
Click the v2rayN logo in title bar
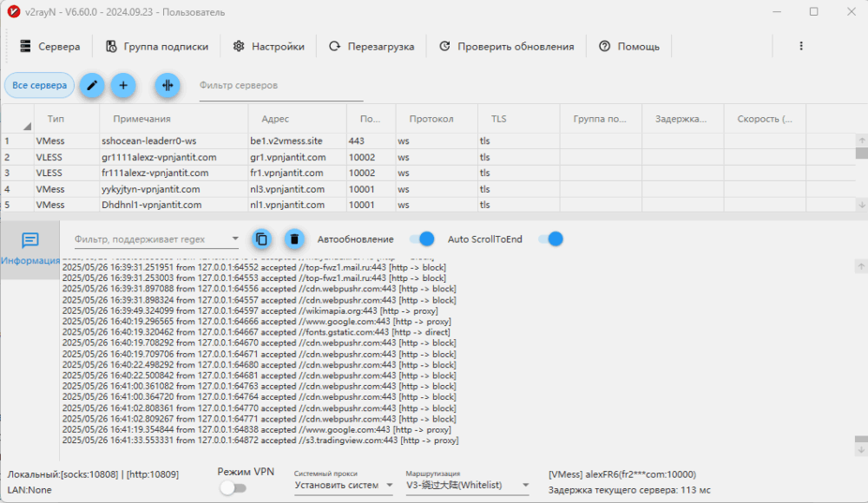13,12
